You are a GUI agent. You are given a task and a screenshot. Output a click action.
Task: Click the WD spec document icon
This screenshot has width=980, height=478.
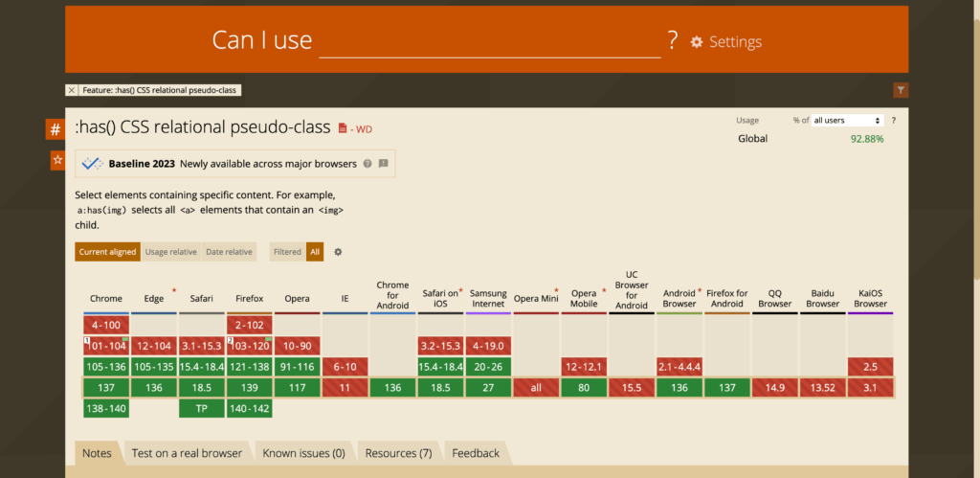point(342,127)
